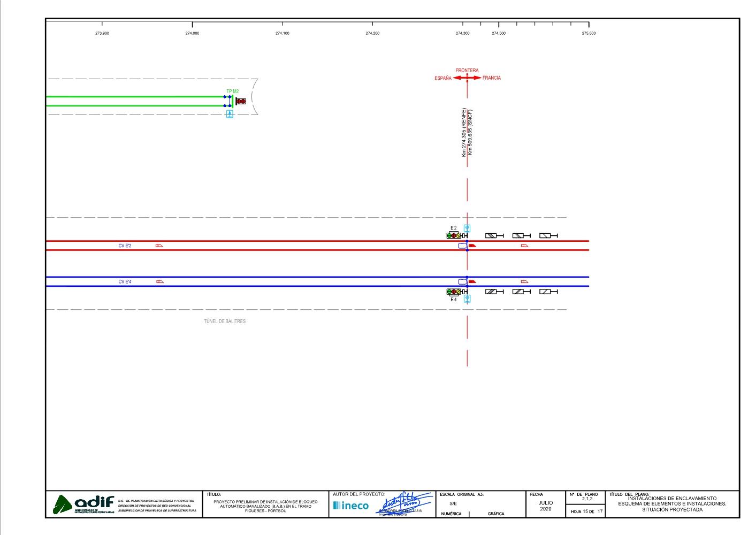Click the E'4 three-light signal symbol

454,292
